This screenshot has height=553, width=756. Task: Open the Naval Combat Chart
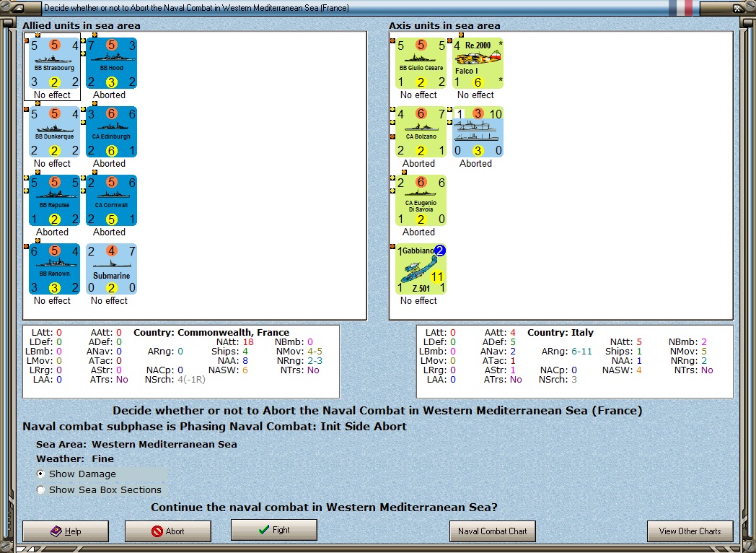coord(492,531)
